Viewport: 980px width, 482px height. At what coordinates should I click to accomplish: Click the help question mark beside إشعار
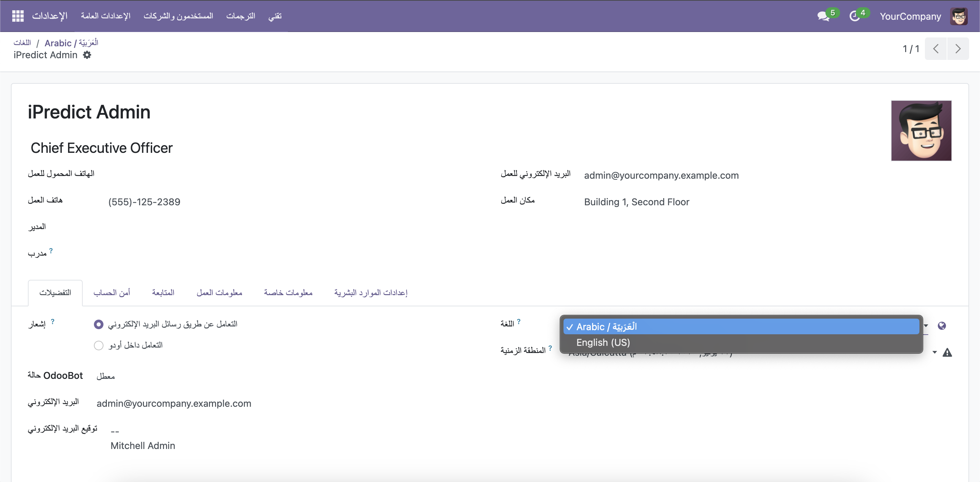[52, 321]
